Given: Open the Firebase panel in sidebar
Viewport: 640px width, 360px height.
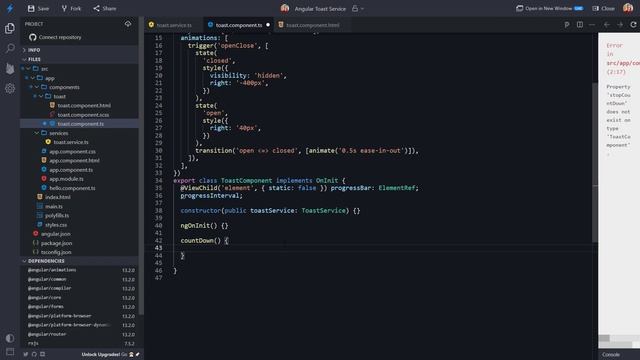Looking at the screenshot, I should pyautogui.click(x=10, y=68).
